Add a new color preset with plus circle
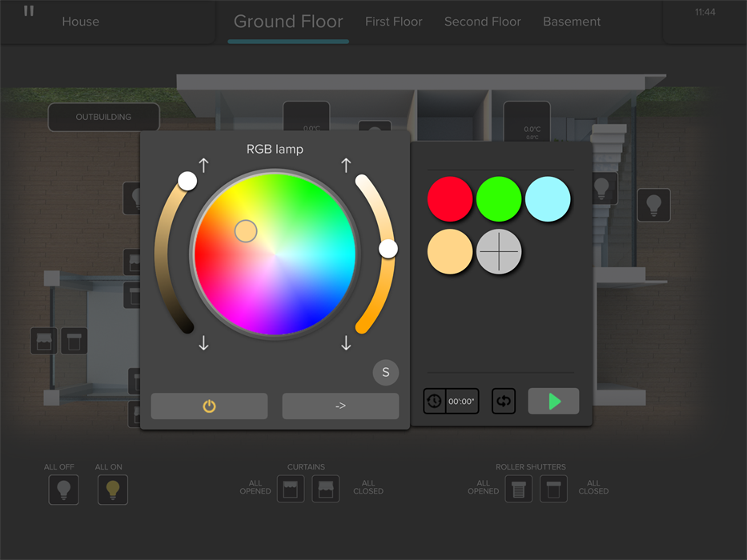 [x=499, y=252]
